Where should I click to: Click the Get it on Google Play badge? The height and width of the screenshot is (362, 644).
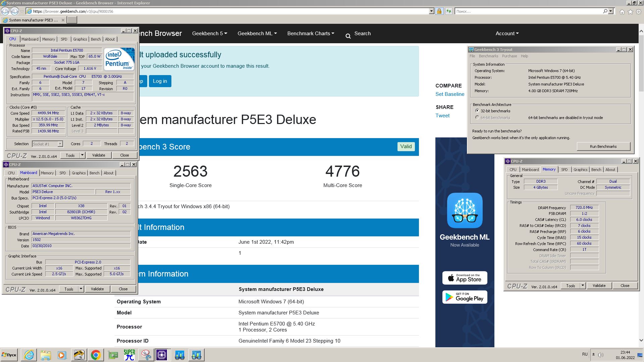pyautogui.click(x=465, y=297)
